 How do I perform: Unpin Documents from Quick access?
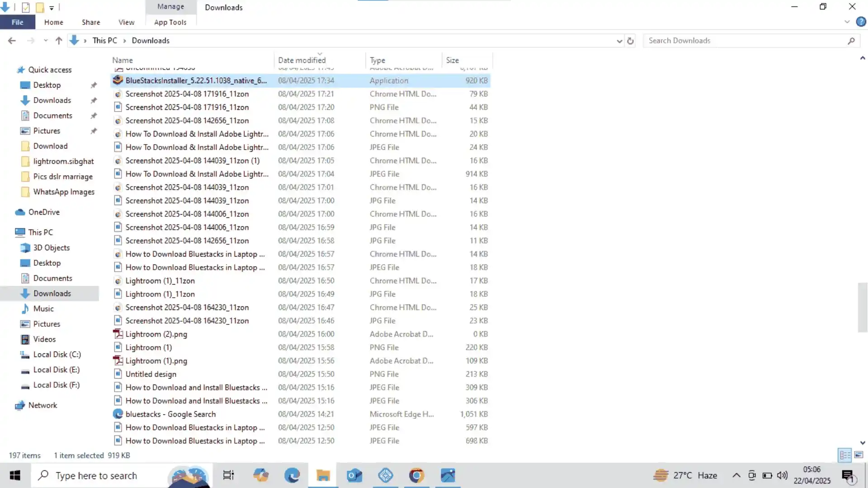(x=94, y=116)
